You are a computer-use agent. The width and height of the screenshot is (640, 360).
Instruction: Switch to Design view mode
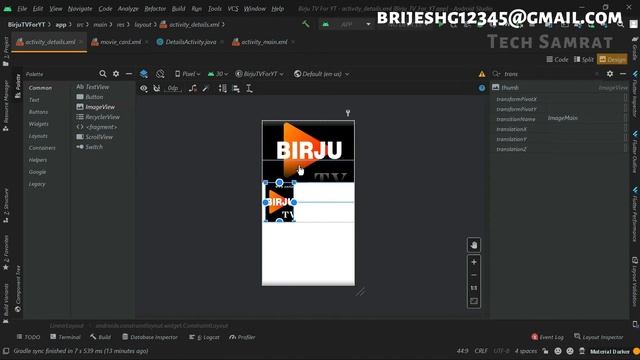(612, 60)
